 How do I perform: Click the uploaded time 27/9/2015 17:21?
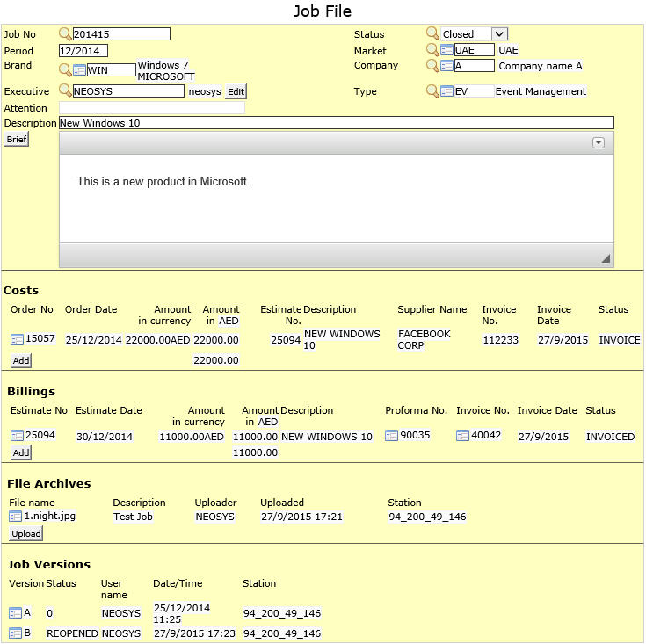[301, 517]
